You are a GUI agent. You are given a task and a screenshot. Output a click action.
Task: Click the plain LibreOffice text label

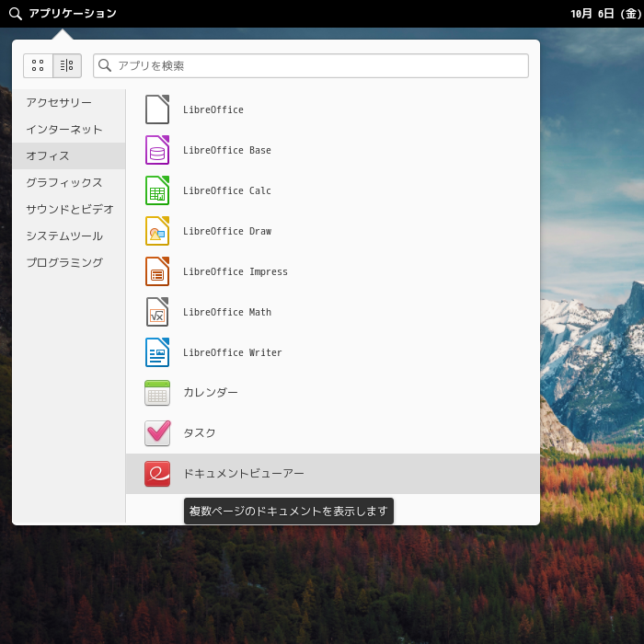click(213, 109)
